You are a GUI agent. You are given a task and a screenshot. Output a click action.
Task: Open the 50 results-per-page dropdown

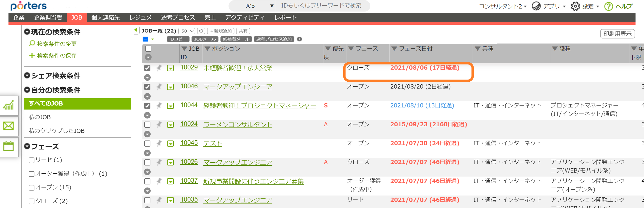pyautogui.click(x=187, y=31)
